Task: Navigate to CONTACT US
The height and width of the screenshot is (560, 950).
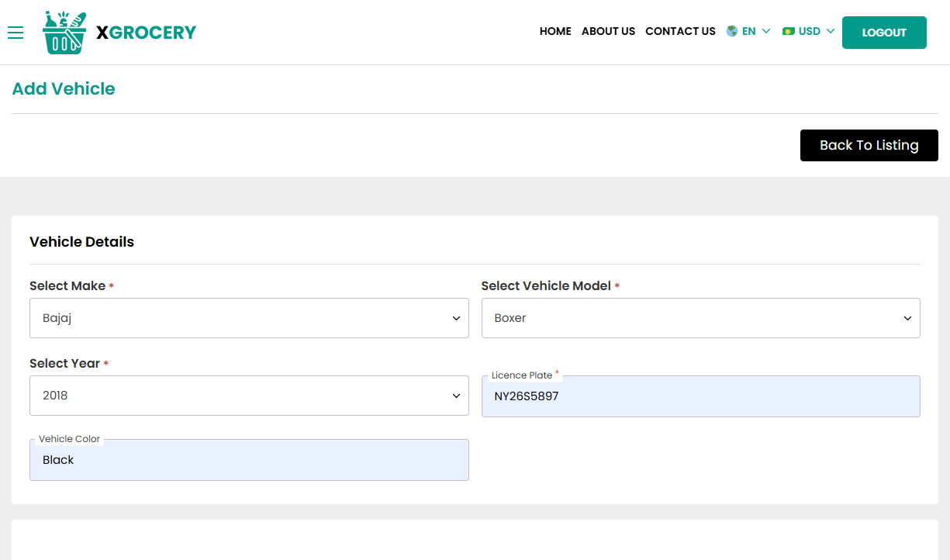Action: 680,32
